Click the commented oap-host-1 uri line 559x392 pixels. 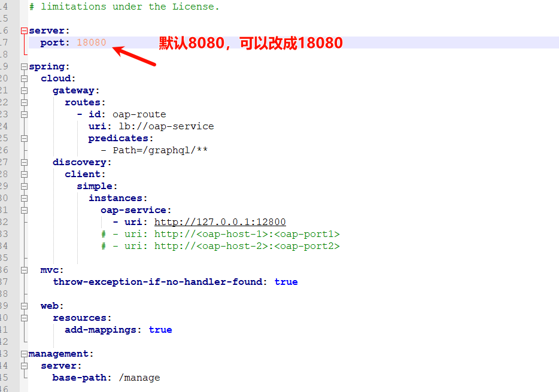tap(220, 234)
